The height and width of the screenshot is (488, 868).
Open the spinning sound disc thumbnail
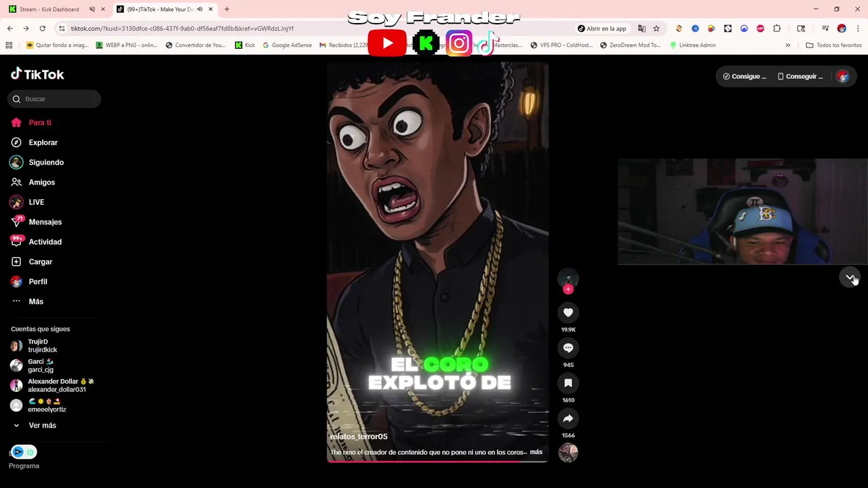point(568,453)
